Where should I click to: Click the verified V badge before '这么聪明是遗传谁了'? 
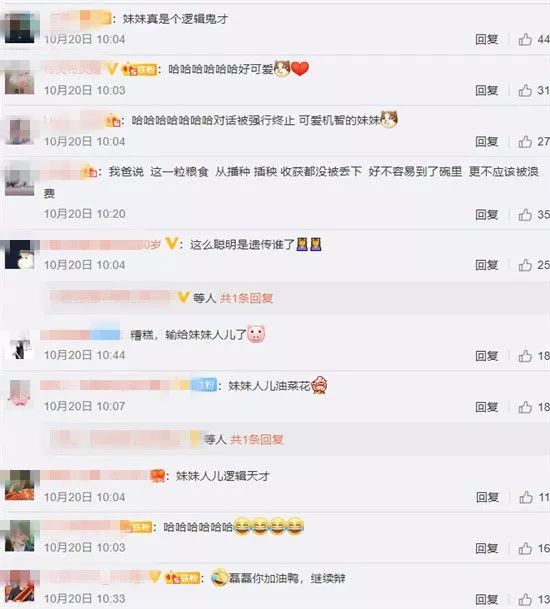coord(171,244)
